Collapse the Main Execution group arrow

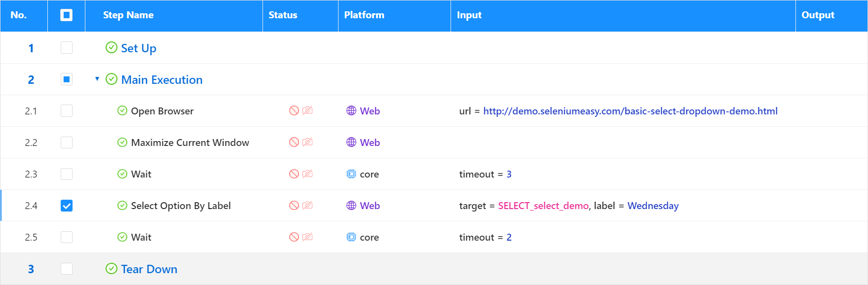97,79
